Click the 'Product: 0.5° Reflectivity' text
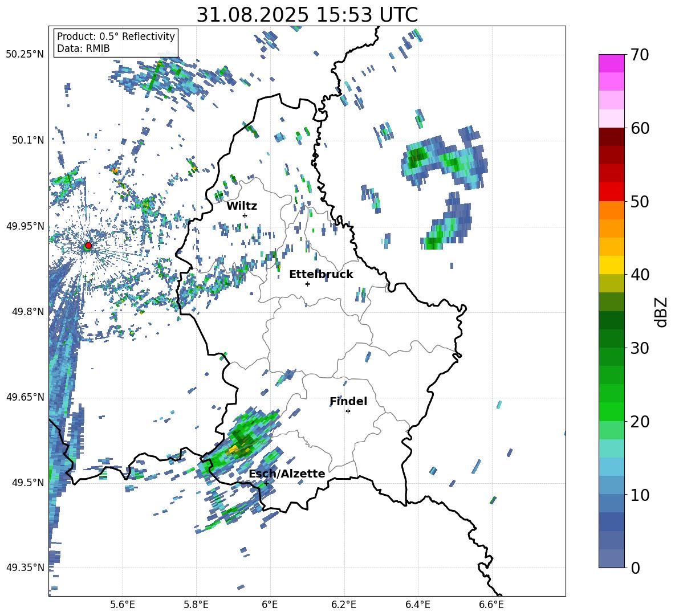The image size is (675, 616). (116, 36)
